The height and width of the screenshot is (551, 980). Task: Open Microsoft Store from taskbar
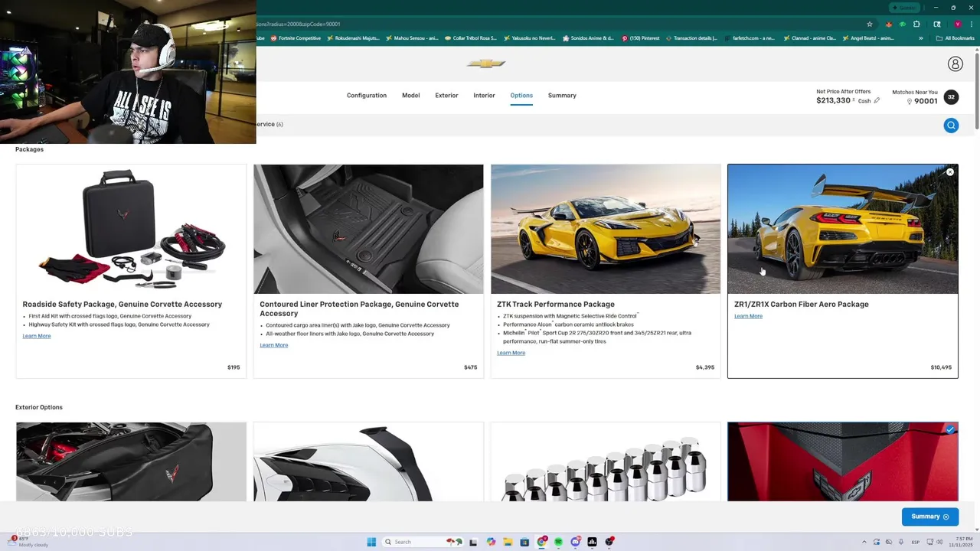point(524,542)
